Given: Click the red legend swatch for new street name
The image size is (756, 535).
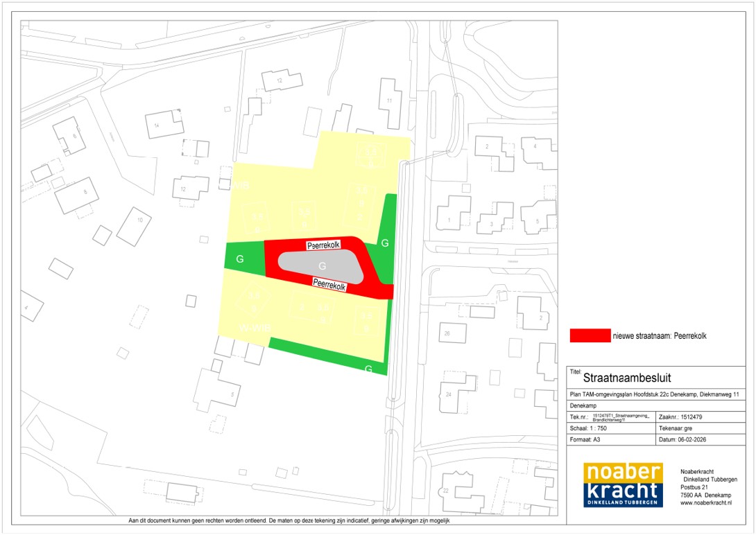Looking at the screenshot, I should [590, 336].
